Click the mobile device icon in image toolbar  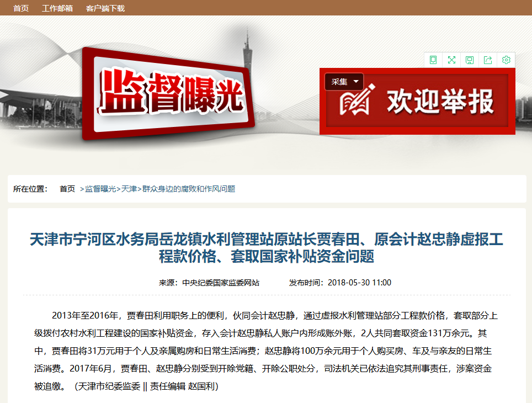433,60
